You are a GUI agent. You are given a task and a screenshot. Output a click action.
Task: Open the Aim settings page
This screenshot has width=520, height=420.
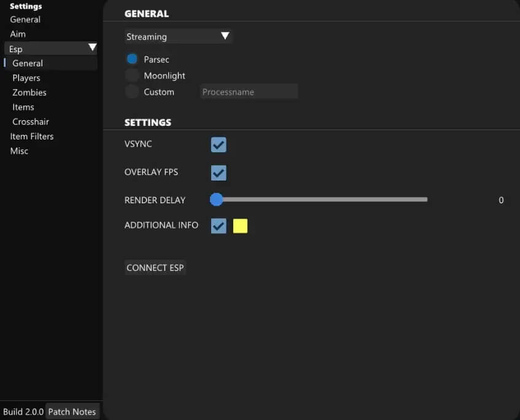point(18,34)
